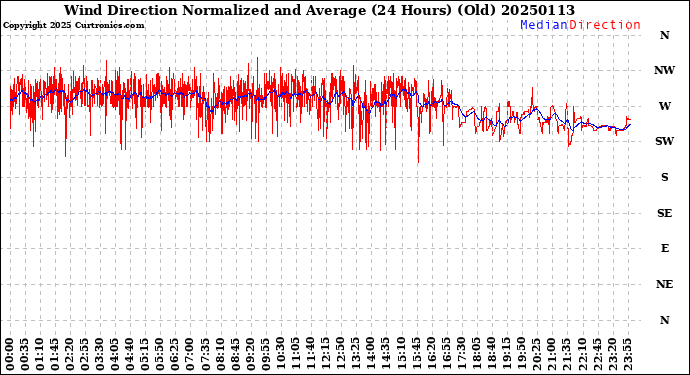Click the 00:35 time axis label
690x375 pixels.
tap(25, 354)
